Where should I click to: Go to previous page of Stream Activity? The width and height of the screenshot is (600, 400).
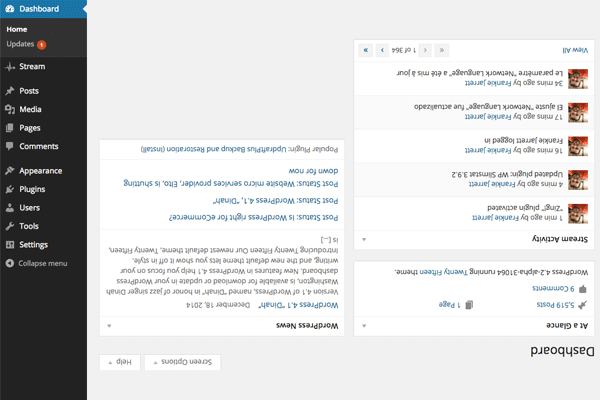(425, 50)
